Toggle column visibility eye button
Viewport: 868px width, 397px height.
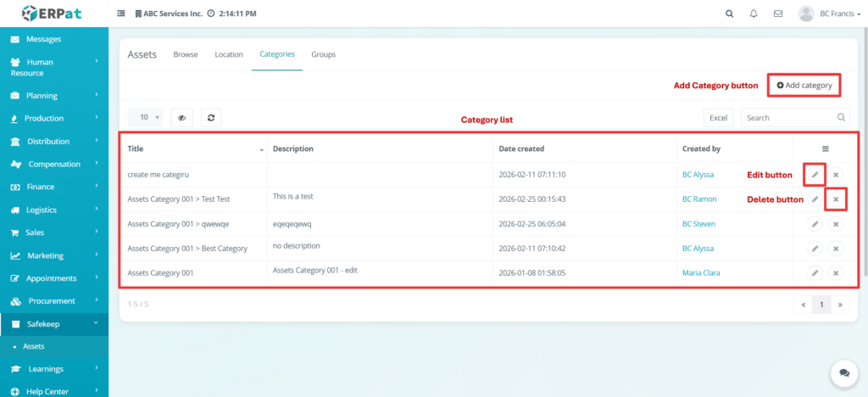pyautogui.click(x=182, y=118)
